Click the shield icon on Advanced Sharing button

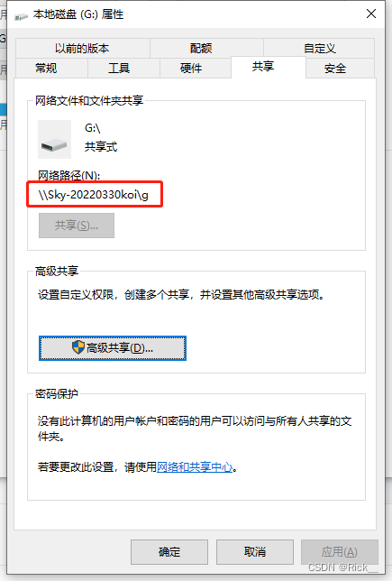[x=78, y=347]
